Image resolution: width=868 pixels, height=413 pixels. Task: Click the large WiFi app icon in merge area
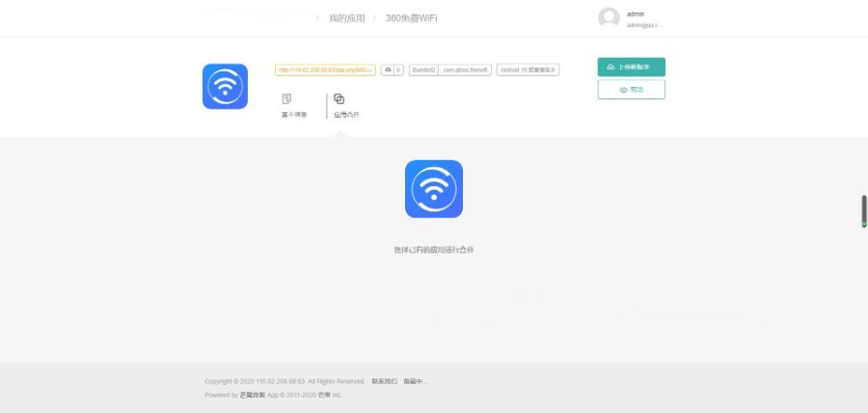coord(433,189)
